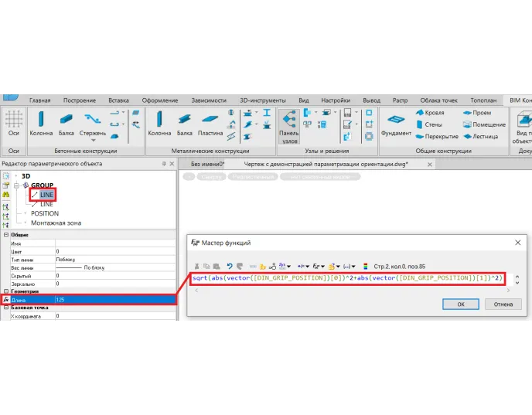Screen dimensions: 532x415
Task: Click the cut scissors icon in Мастер функций
Action: (196, 266)
